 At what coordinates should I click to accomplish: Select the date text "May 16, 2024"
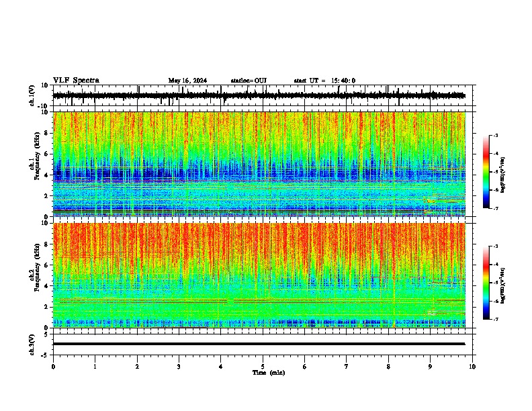pyautogui.click(x=187, y=81)
